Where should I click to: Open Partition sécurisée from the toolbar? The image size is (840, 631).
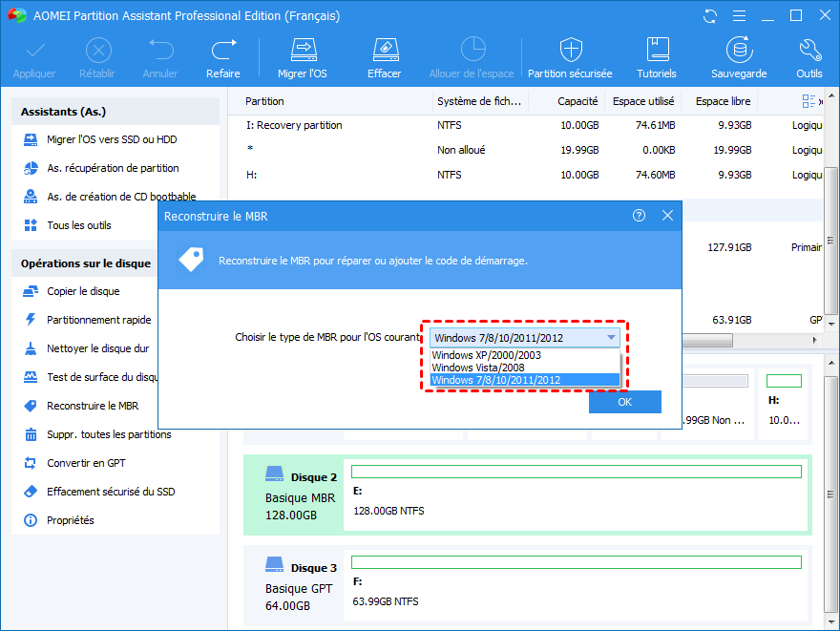(570, 57)
